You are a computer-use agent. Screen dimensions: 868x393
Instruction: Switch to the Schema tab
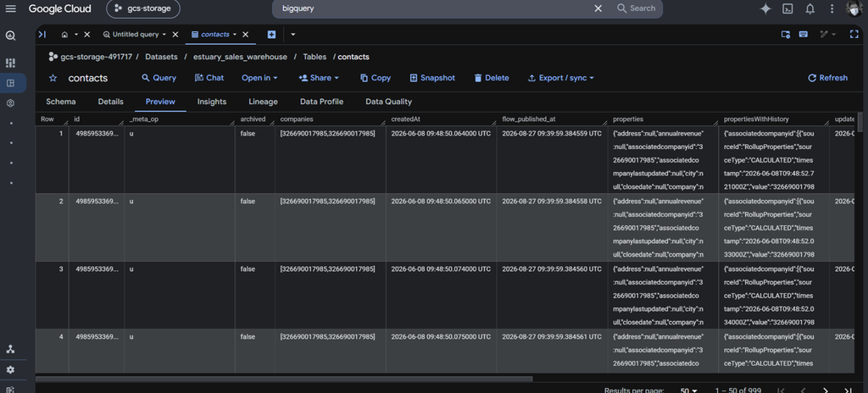pyautogui.click(x=61, y=102)
